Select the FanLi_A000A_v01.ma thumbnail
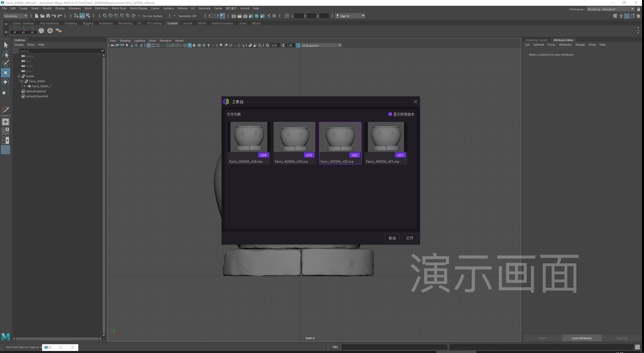Image resolution: width=644 pixels, height=353 pixels. pyautogui.click(x=386, y=143)
